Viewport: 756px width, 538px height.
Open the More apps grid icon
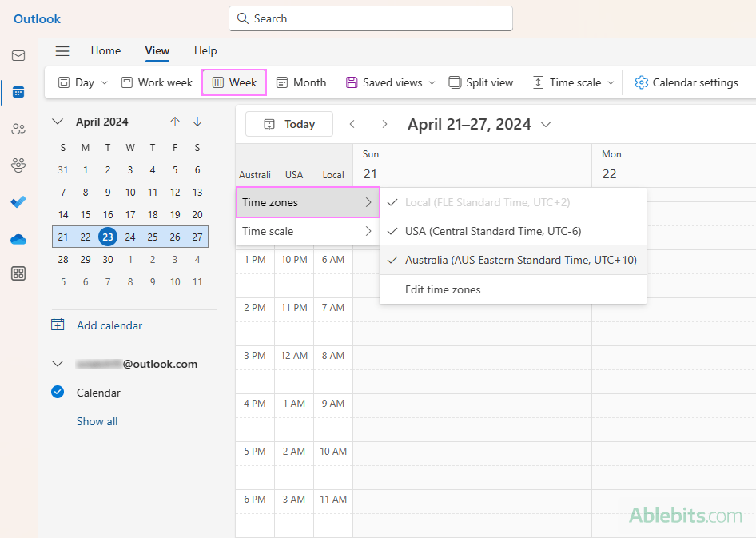[x=18, y=274]
